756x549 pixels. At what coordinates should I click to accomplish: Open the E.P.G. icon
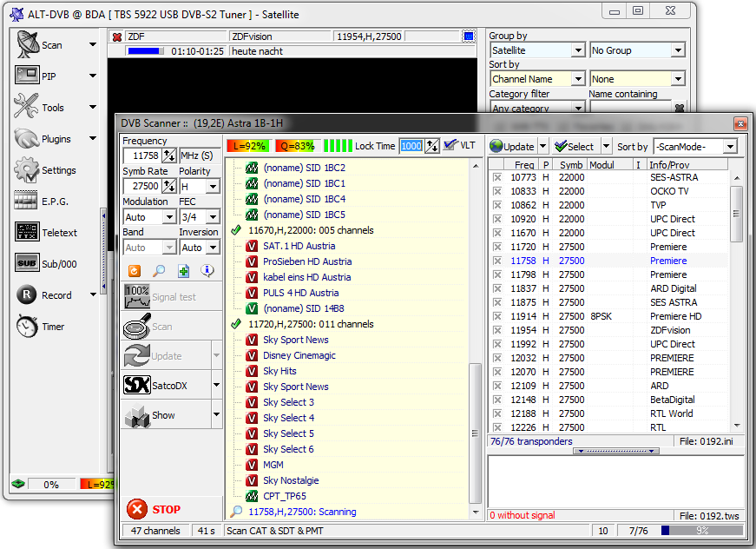[26, 200]
